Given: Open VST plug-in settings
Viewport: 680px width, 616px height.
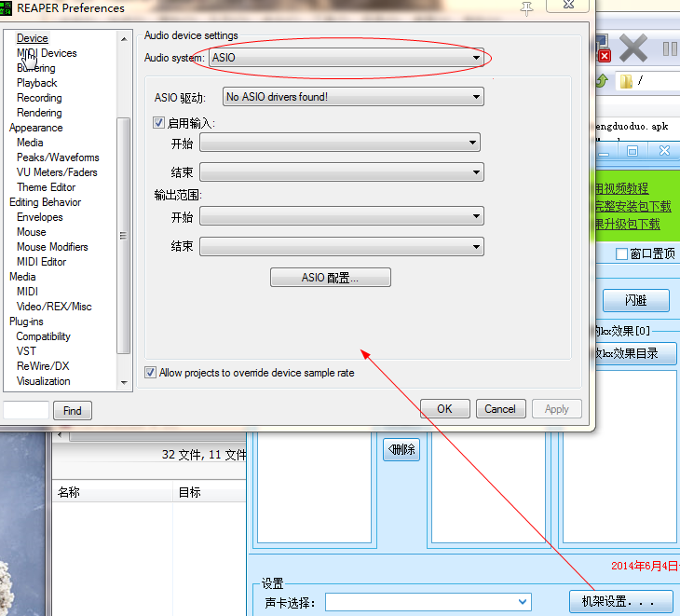Looking at the screenshot, I should tap(26, 351).
